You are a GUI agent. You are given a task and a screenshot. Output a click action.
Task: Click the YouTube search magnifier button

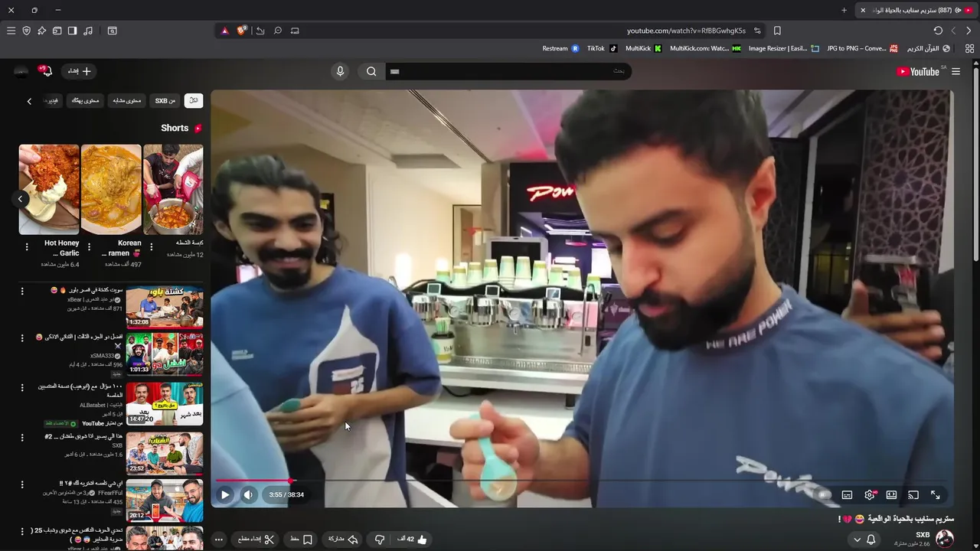[371, 71]
